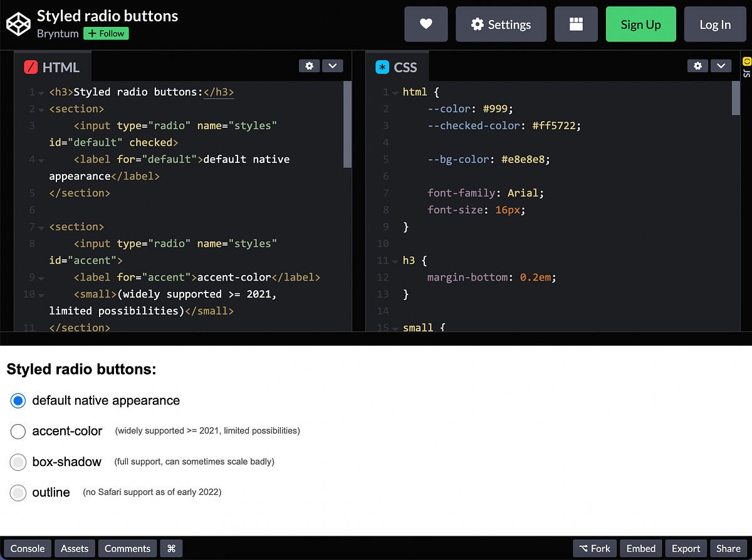This screenshot has height=560, width=752.
Task: Select the outline radio button
Action: pyautogui.click(x=18, y=492)
